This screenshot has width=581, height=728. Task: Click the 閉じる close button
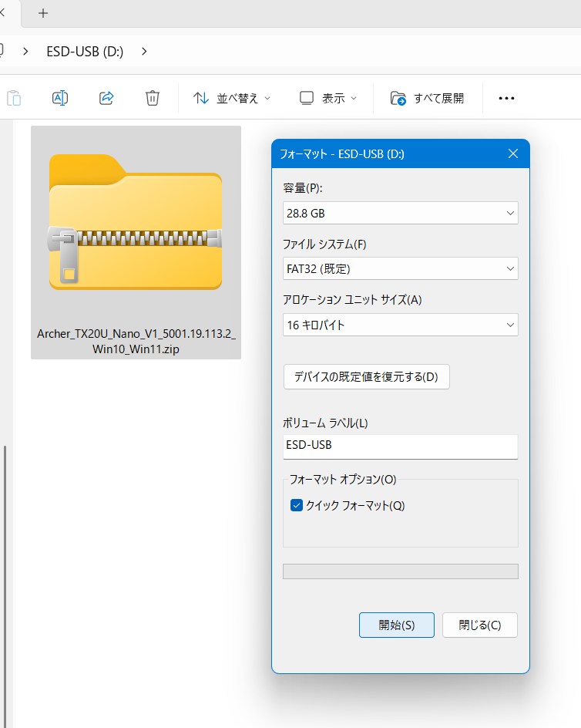point(479,625)
